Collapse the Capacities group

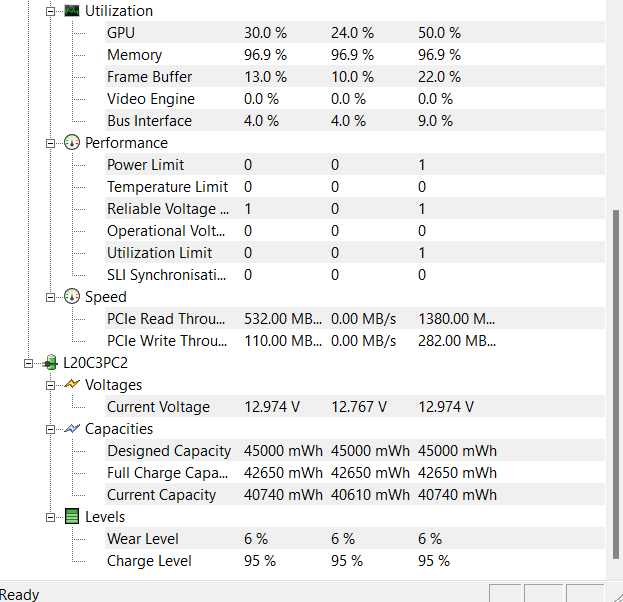click(51, 429)
